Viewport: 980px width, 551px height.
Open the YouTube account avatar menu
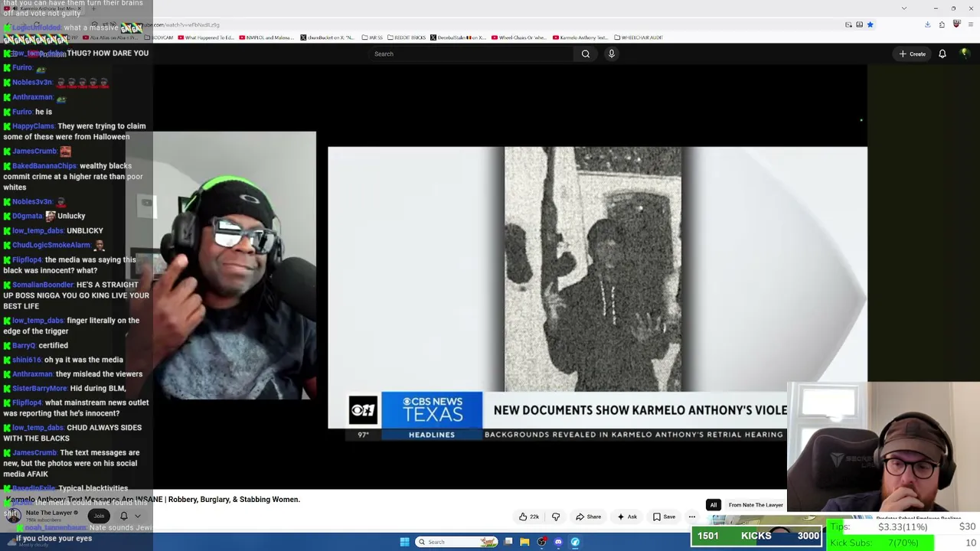[x=965, y=54]
